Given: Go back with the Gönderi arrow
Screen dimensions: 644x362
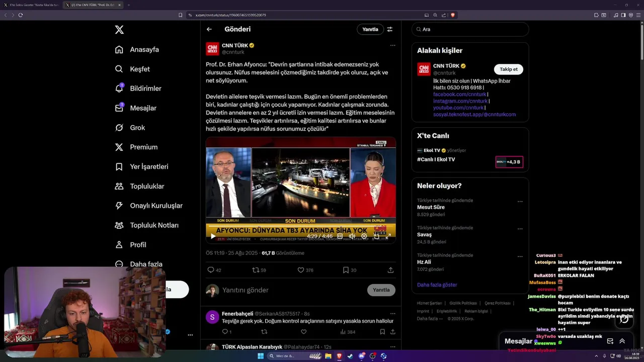Looking at the screenshot, I should coord(209,29).
